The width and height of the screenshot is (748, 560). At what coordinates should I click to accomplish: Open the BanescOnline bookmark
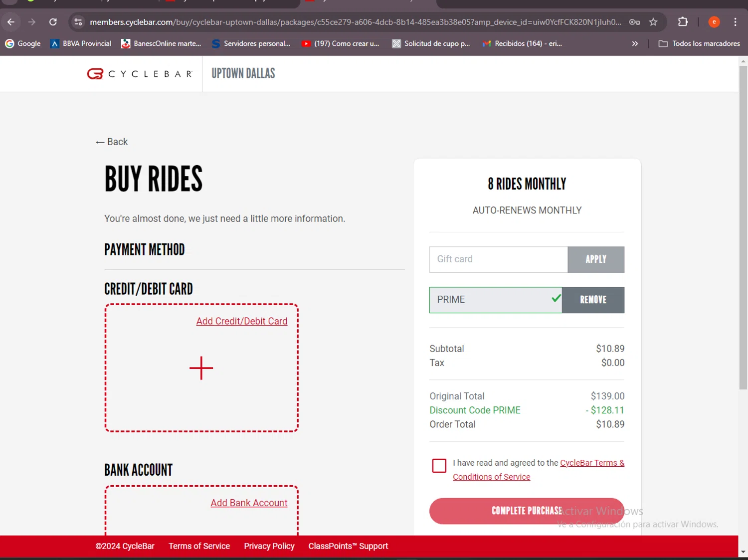[161, 43]
